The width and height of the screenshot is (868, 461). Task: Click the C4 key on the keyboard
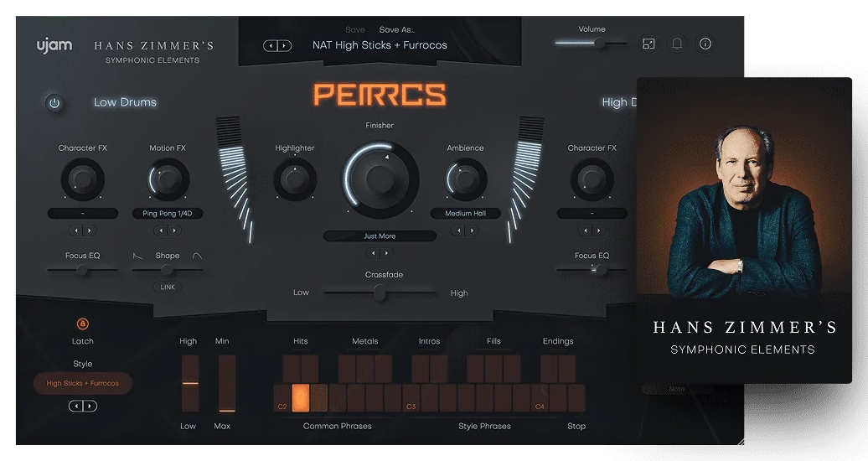pyautogui.click(x=540, y=398)
